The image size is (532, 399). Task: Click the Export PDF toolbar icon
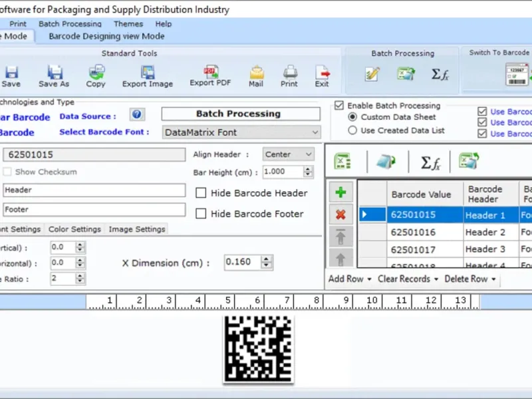pyautogui.click(x=211, y=72)
